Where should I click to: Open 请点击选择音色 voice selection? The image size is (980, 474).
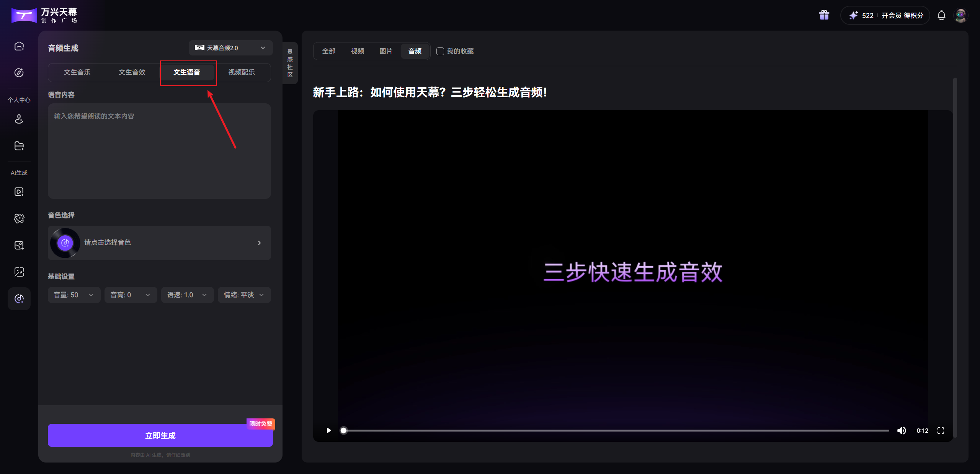click(159, 243)
